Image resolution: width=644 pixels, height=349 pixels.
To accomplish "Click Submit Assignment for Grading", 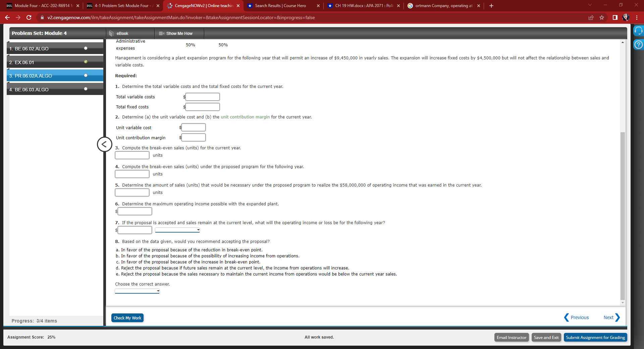I will pos(595,337).
